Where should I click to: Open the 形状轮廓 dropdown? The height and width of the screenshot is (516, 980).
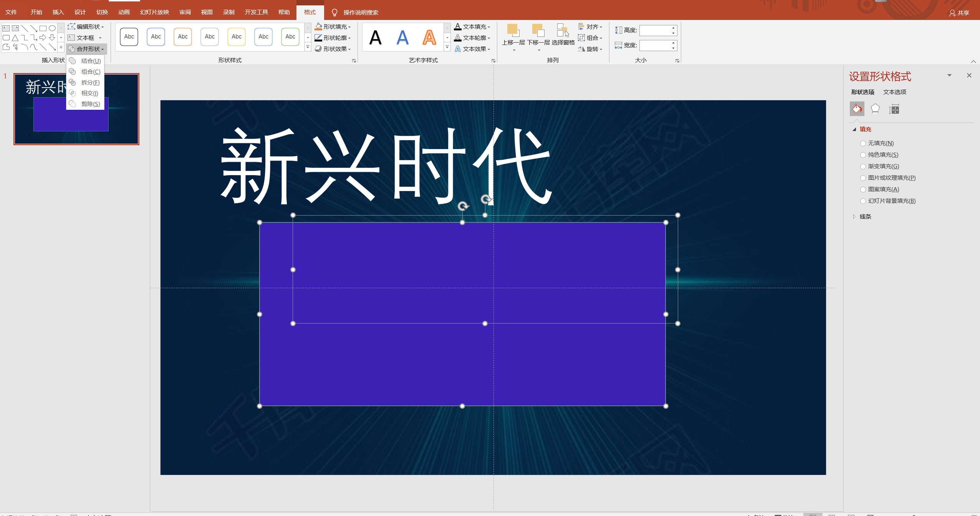pyautogui.click(x=333, y=38)
